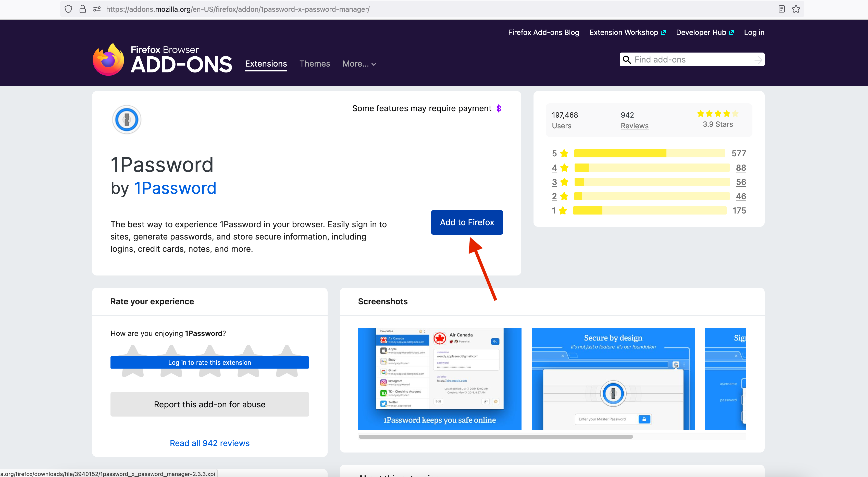
Task: Bookmark this page with star icon
Action: 796,9
